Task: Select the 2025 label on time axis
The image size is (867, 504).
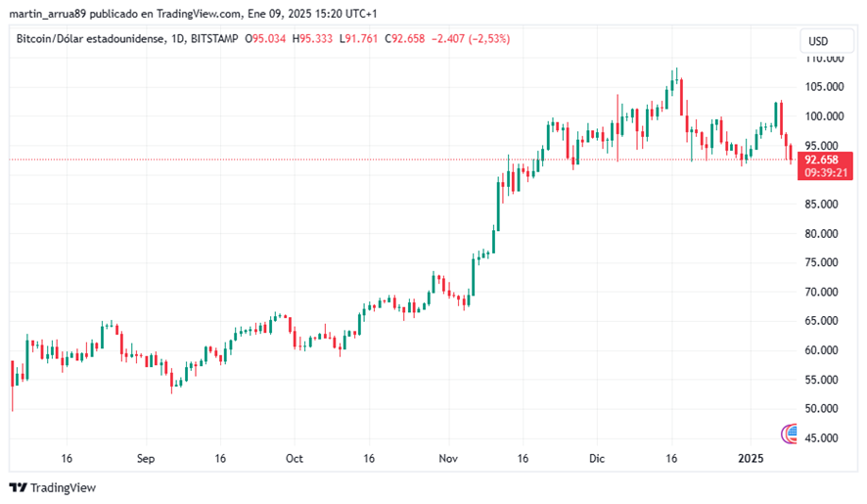Action: click(x=751, y=459)
